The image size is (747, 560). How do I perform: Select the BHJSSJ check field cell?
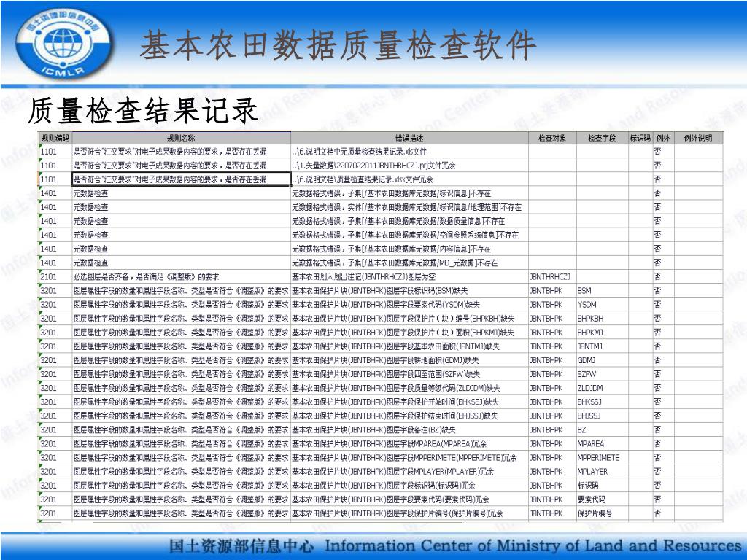coord(602,416)
